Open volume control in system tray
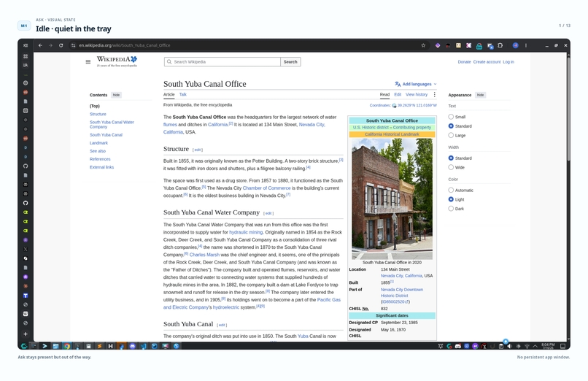Image resolution: width=588 pixels, height=381 pixels. 509,346
